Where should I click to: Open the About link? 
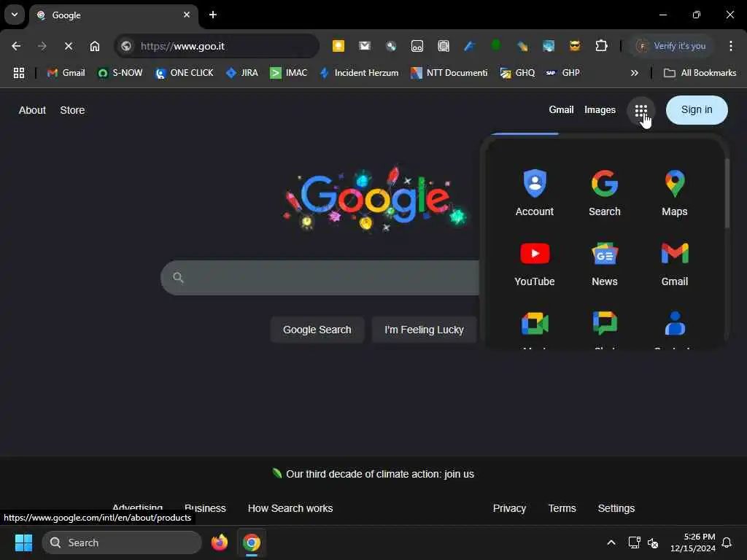point(32,110)
